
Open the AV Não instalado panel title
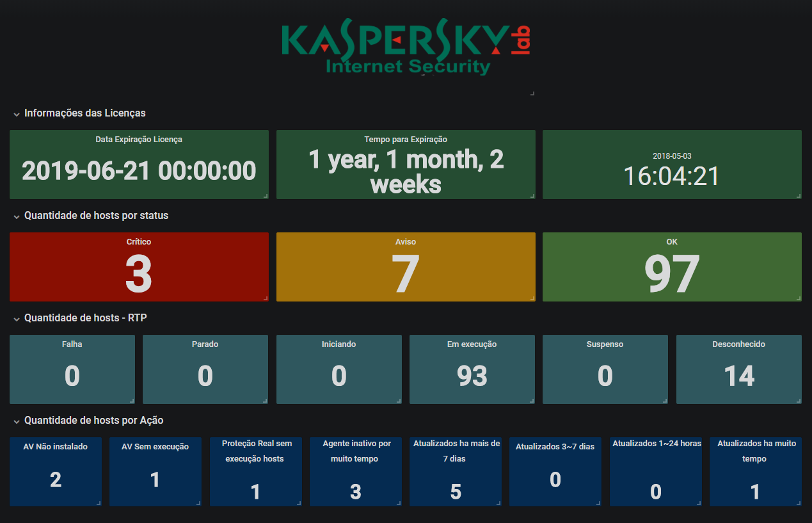55,446
